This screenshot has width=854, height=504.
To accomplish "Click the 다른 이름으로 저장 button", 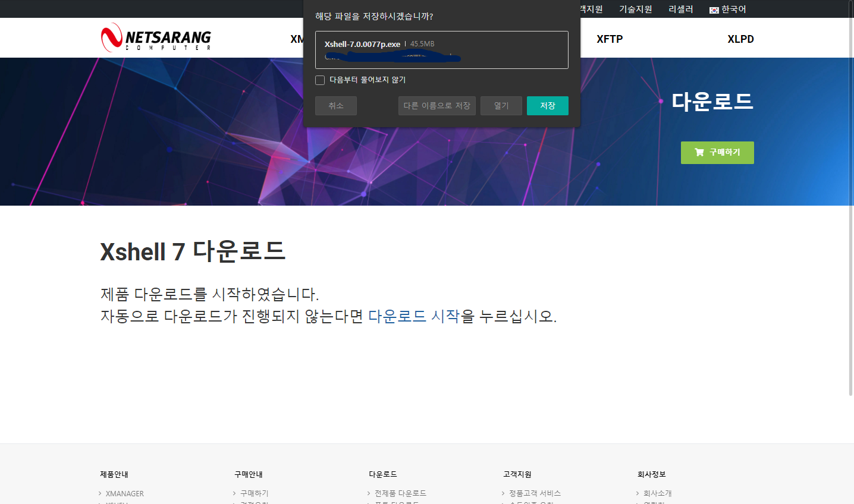I will click(x=437, y=106).
